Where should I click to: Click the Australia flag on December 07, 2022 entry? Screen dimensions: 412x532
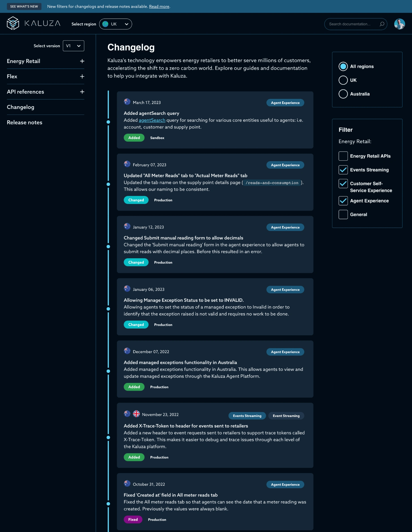pyautogui.click(x=127, y=351)
